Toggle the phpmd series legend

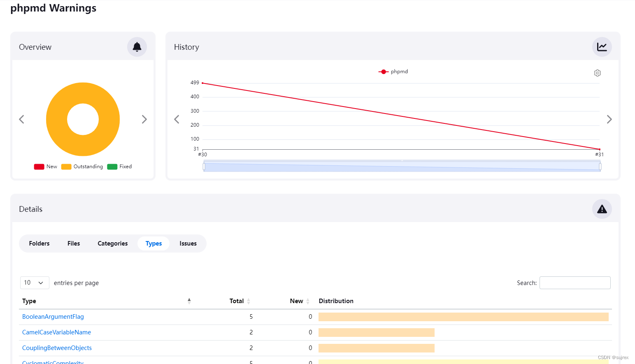[x=393, y=72]
